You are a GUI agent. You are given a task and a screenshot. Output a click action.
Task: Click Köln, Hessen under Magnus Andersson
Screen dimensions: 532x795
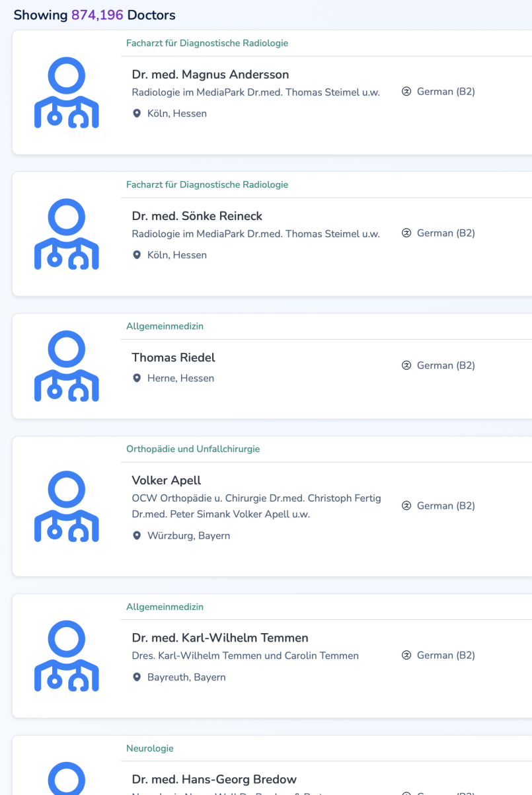coord(177,114)
